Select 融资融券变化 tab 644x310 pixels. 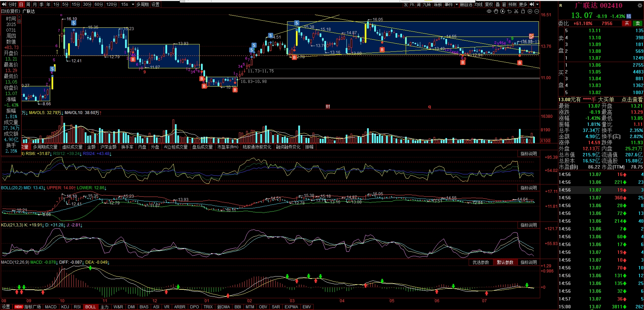click(288, 147)
